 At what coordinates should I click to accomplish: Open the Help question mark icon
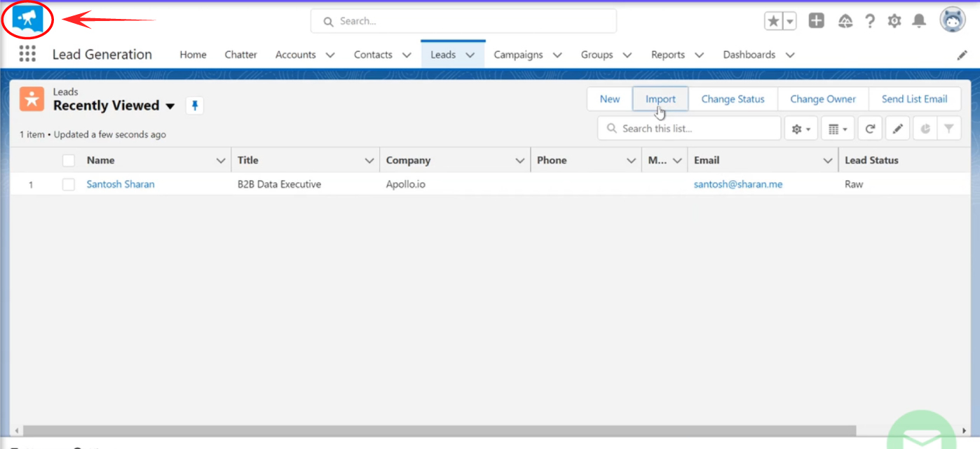pyautogui.click(x=870, y=21)
